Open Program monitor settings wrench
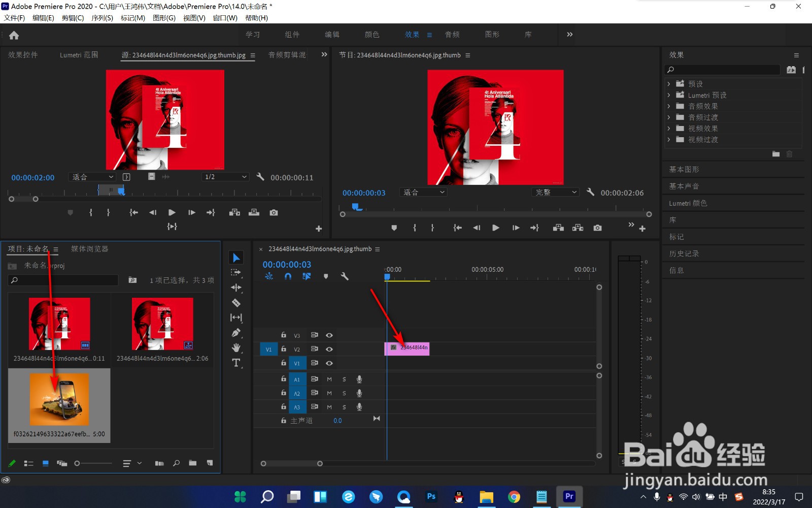 pyautogui.click(x=590, y=192)
